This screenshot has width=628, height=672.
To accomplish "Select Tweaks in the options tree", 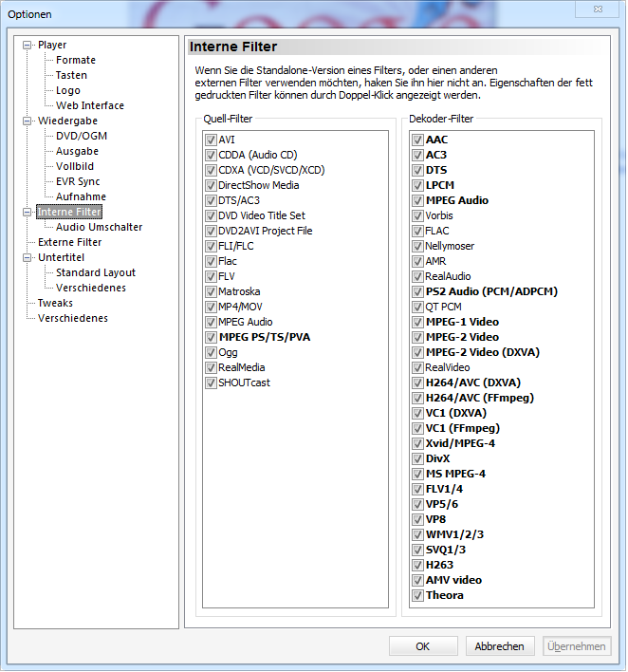I will 55,303.
